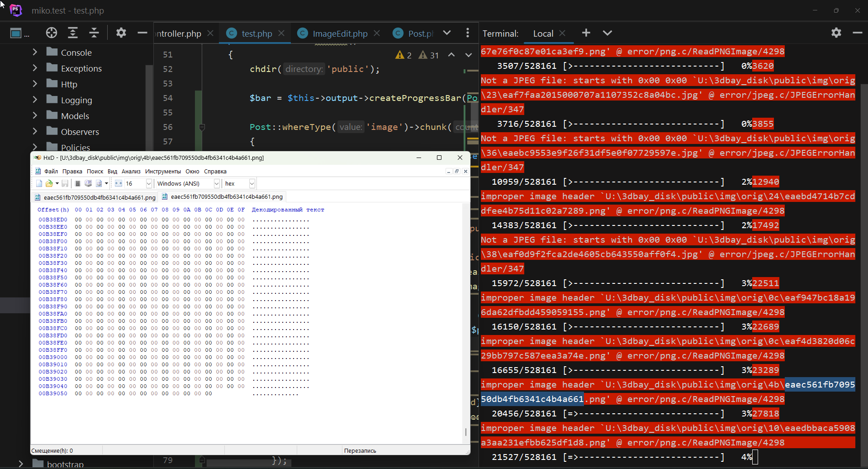Create new file in HxD toolbar
868x469 pixels.
click(x=39, y=183)
